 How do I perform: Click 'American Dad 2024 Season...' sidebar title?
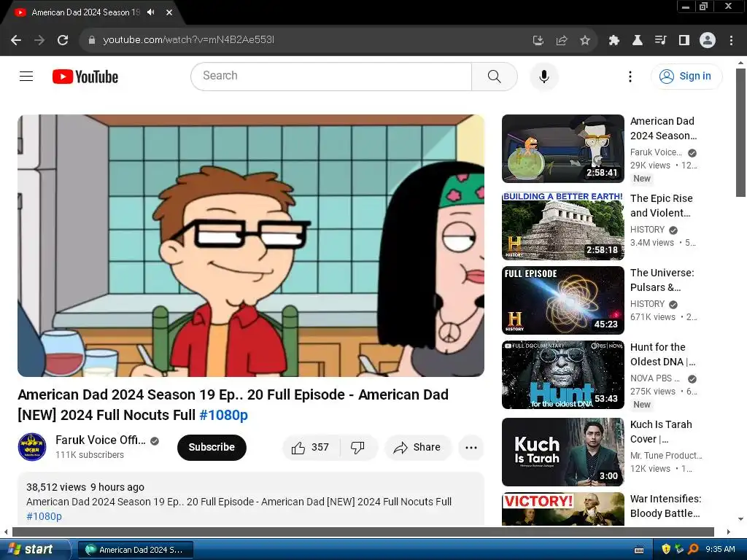click(663, 128)
